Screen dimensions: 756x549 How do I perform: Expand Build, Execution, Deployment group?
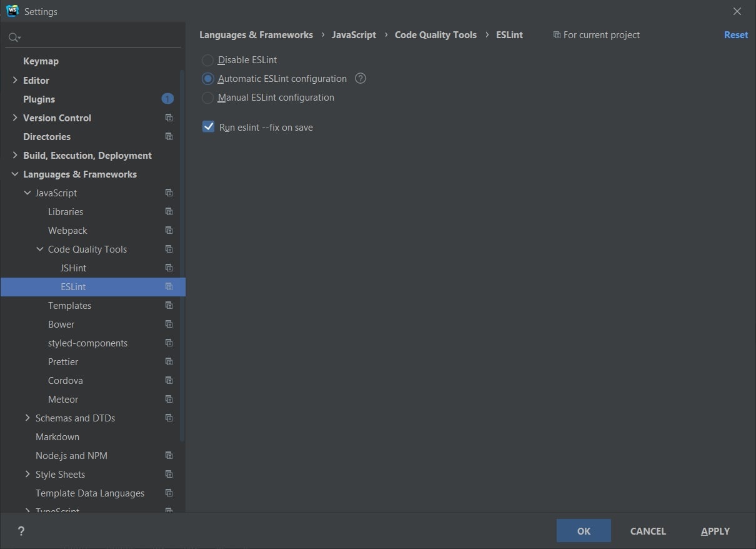pyautogui.click(x=15, y=155)
